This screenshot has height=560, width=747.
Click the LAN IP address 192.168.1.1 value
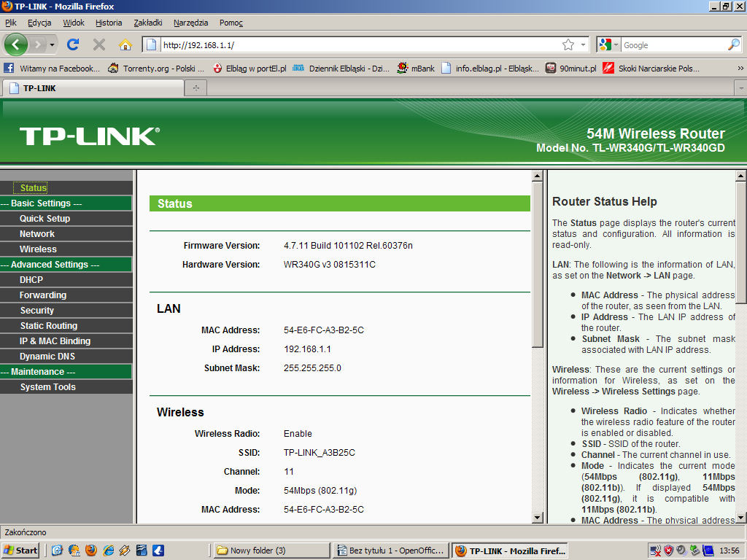pos(307,349)
